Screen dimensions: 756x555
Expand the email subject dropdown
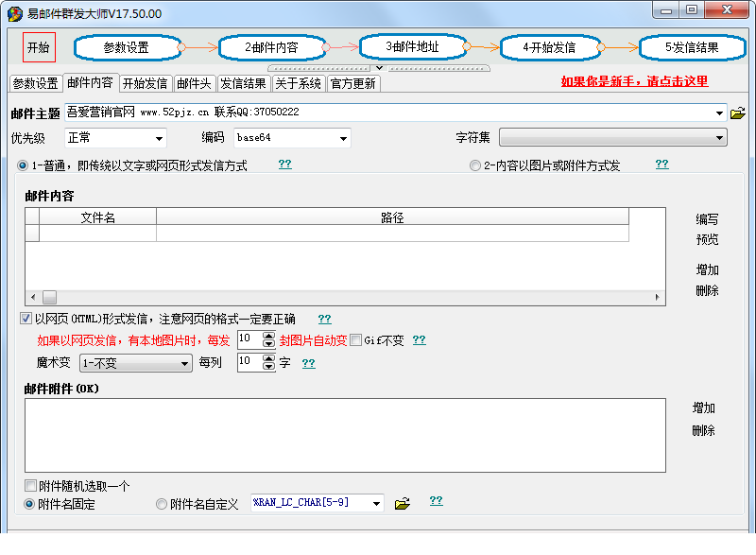pyautogui.click(x=719, y=113)
